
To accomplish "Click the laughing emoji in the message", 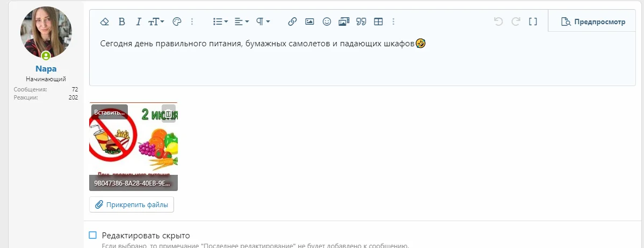I will pos(420,43).
